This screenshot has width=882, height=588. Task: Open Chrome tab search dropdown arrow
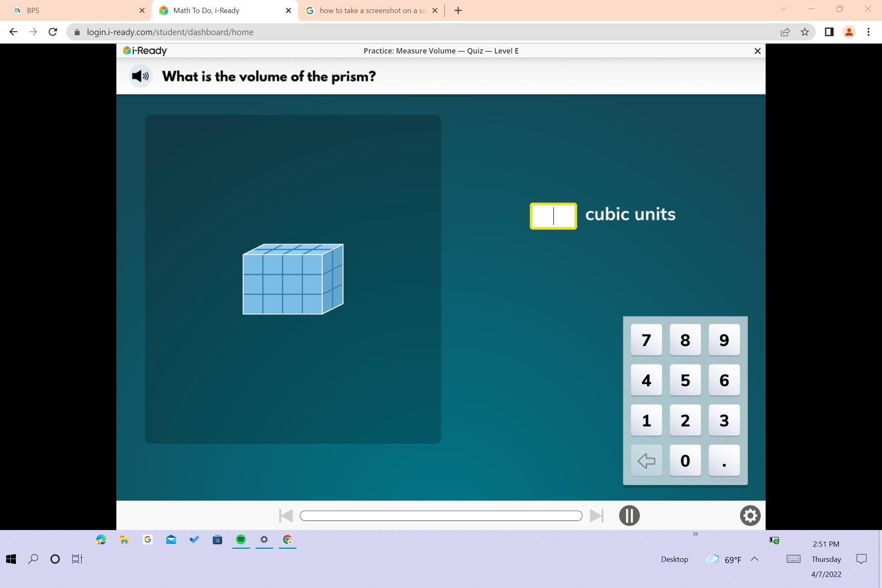pos(783,9)
